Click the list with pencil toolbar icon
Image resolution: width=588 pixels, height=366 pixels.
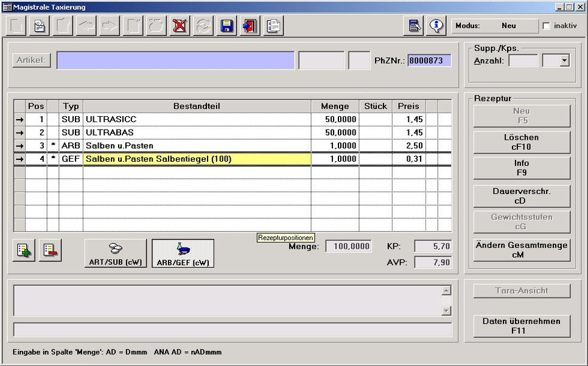click(x=415, y=26)
